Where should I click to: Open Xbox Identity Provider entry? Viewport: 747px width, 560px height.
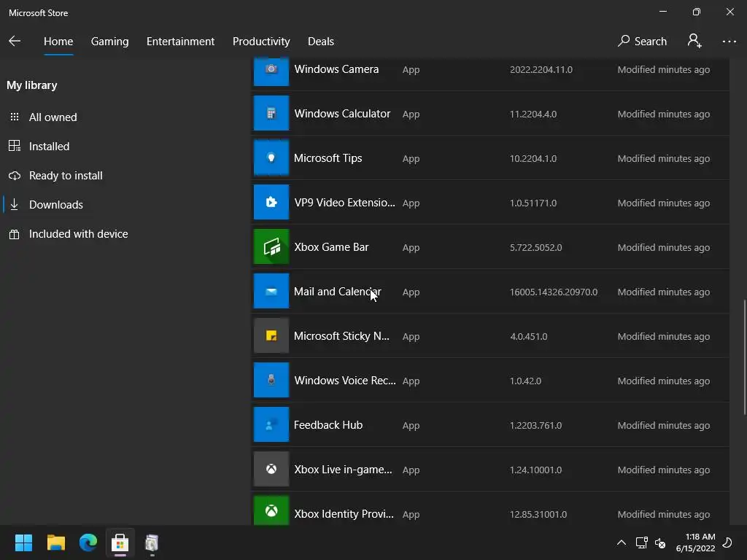coord(491,508)
